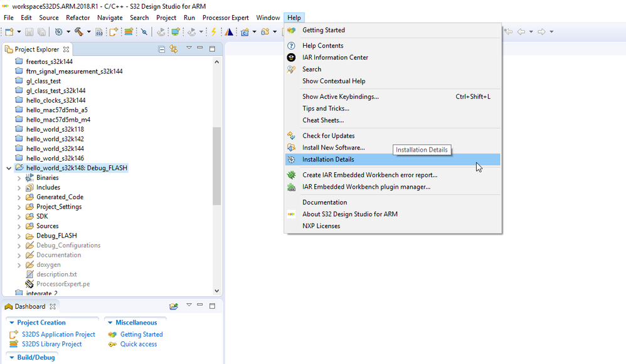Viewport: 626px width, 364px height.
Task: Choose Create IAR Embedded Workbench error report
Action: [x=393, y=175]
